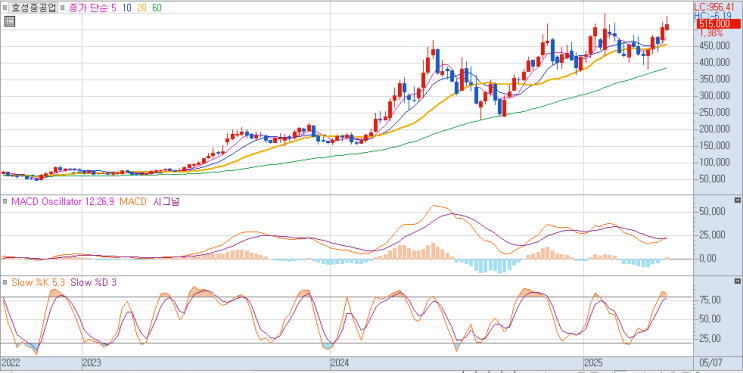Click the 2025 year marker on time axis
The height and width of the screenshot is (373, 743).
coord(594,363)
